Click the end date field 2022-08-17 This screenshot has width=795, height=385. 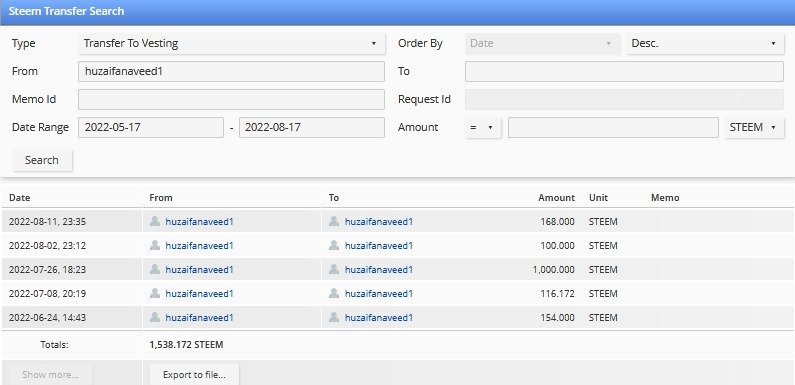(x=312, y=127)
